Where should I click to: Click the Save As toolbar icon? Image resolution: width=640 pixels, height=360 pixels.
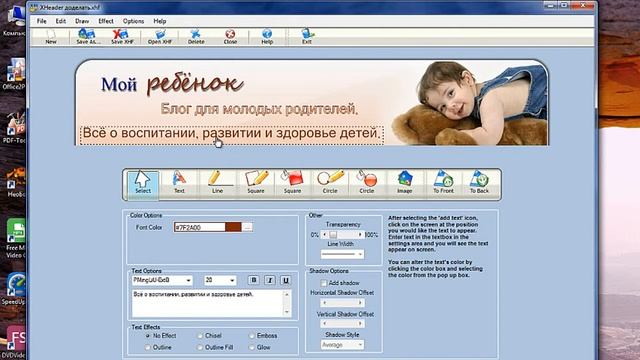click(x=88, y=36)
